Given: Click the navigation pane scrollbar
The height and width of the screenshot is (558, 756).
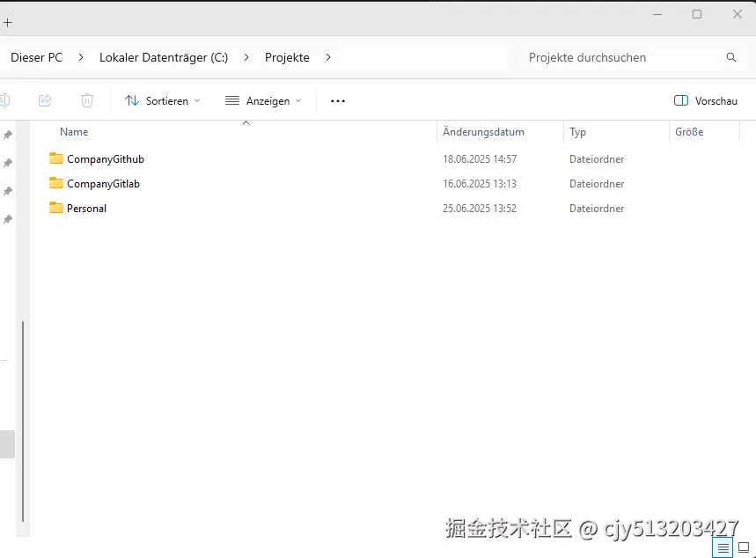Looking at the screenshot, I should (23, 421).
